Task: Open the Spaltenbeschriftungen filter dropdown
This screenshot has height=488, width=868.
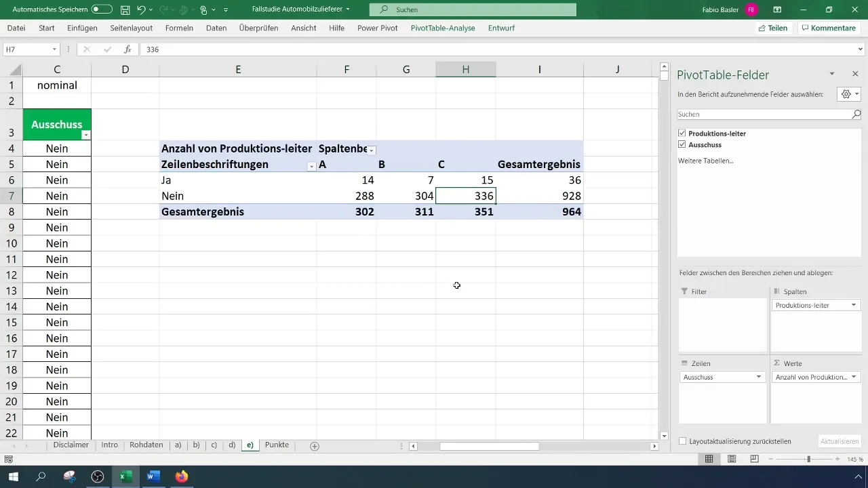Action: click(x=372, y=149)
